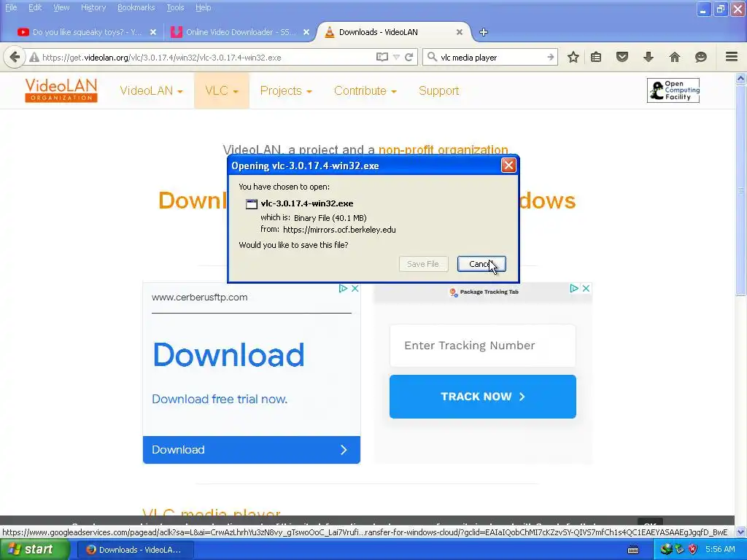Reload the page with the refresh icon
The image size is (747, 560).
(x=409, y=57)
